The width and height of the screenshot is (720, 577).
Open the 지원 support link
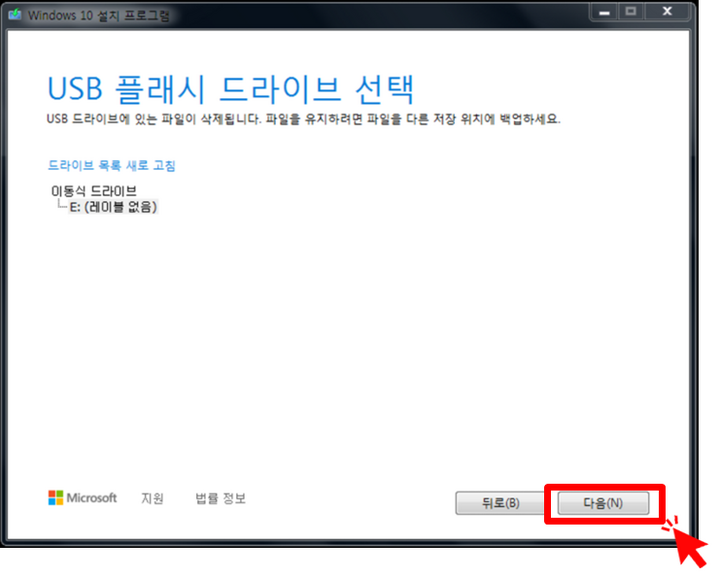(x=152, y=498)
